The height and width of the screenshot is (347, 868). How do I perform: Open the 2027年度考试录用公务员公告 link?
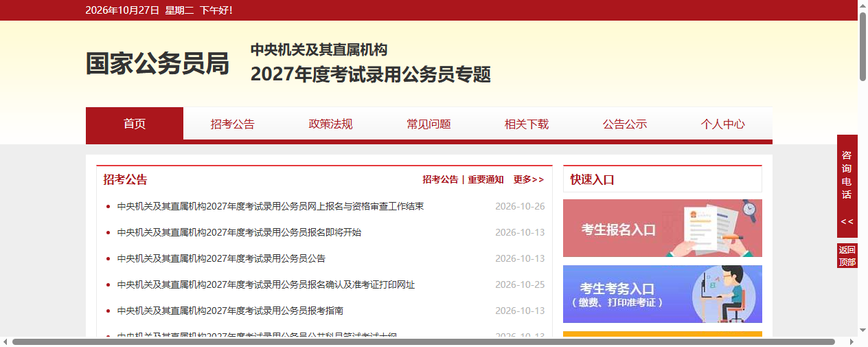click(x=221, y=258)
